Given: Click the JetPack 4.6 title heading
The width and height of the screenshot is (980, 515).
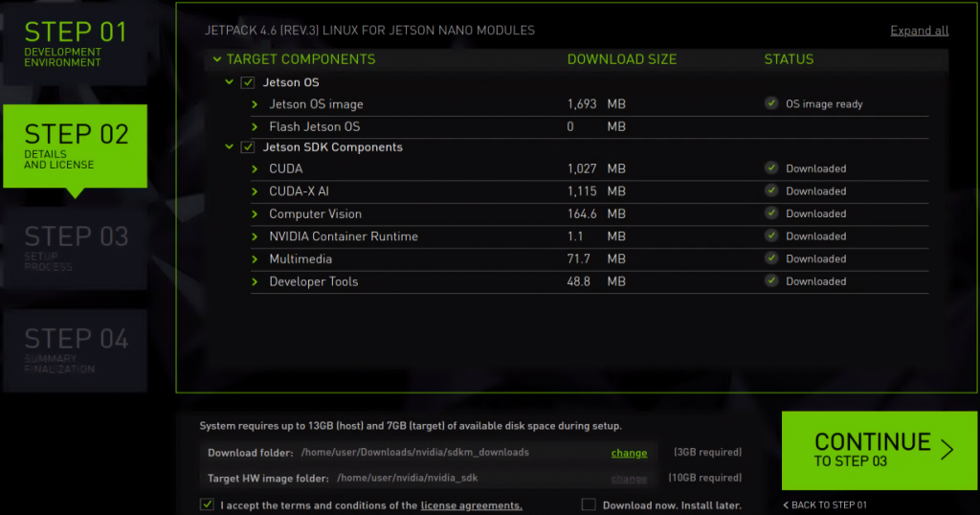Looking at the screenshot, I should 370,30.
